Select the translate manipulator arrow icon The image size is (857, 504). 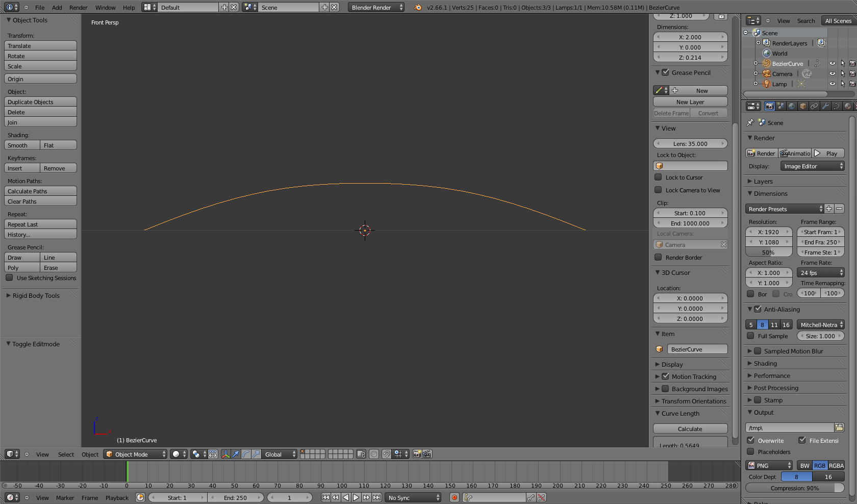236,454
